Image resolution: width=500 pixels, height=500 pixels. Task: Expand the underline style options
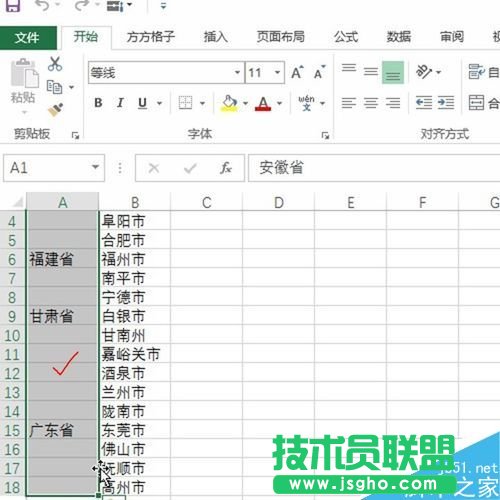160,103
